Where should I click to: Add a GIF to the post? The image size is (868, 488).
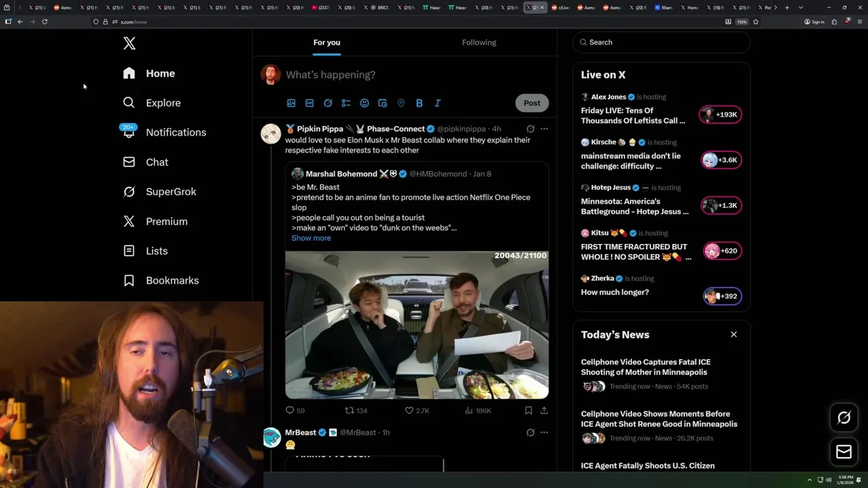click(x=309, y=103)
